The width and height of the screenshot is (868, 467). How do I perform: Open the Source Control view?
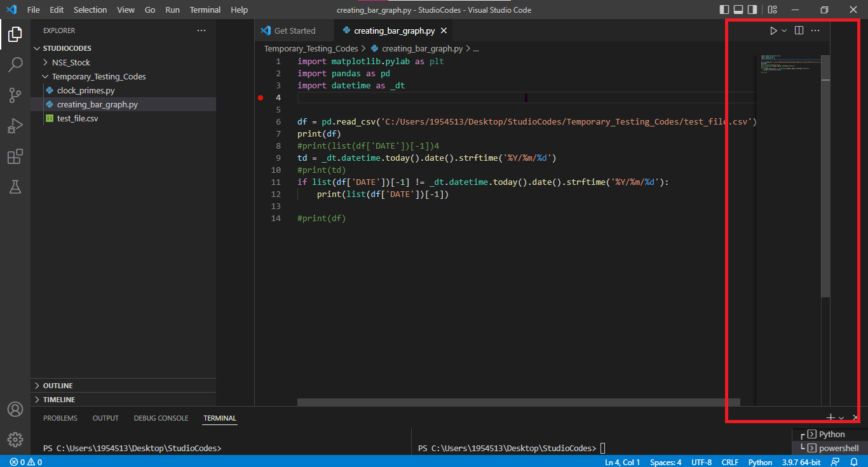point(15,95)
